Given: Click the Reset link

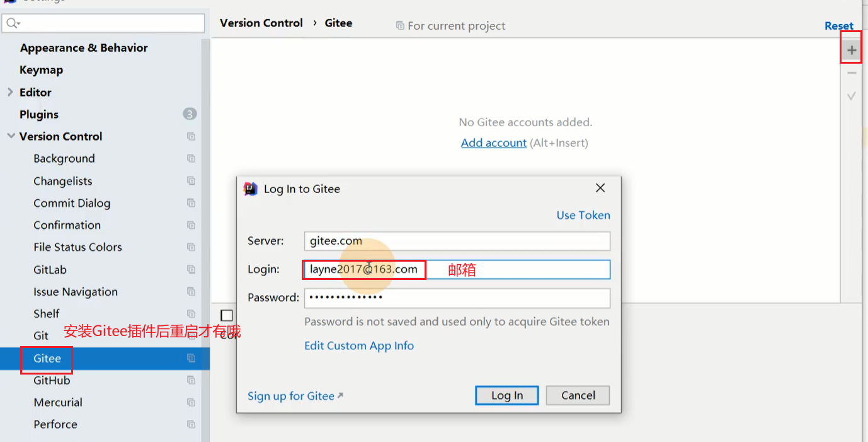Looking at the screenshot, I should (839, 26).
